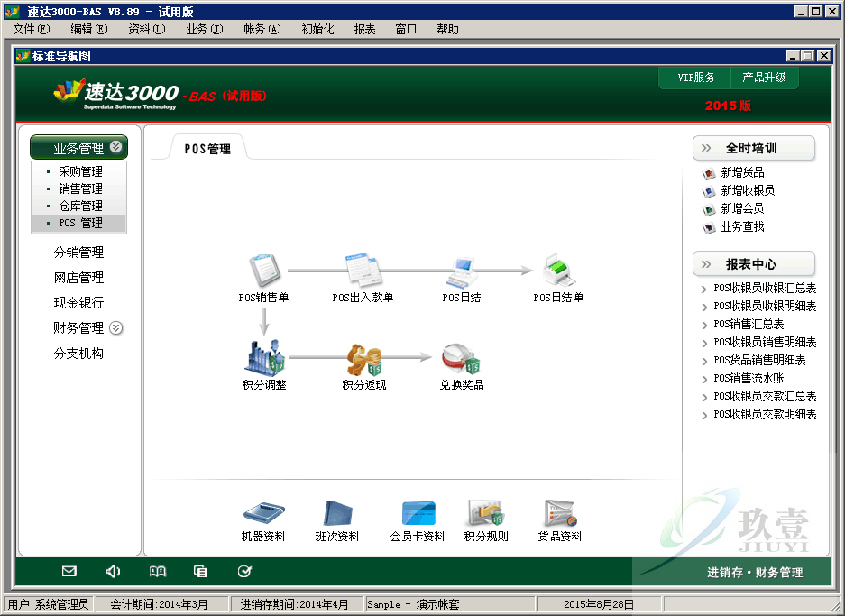Open the 业务(T) menu
Viewport: 845px width, 616px height.
tap(204, 29)
